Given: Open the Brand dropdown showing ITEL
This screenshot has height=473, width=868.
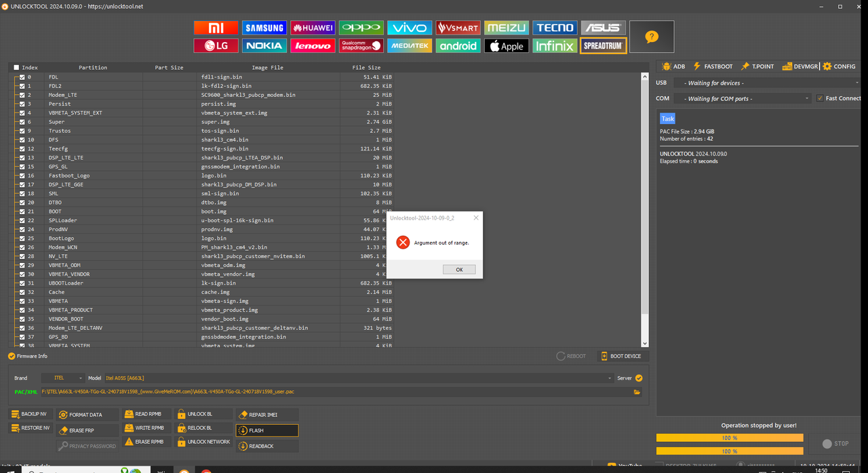Looking at the screenshot, I should pos(62,378).
